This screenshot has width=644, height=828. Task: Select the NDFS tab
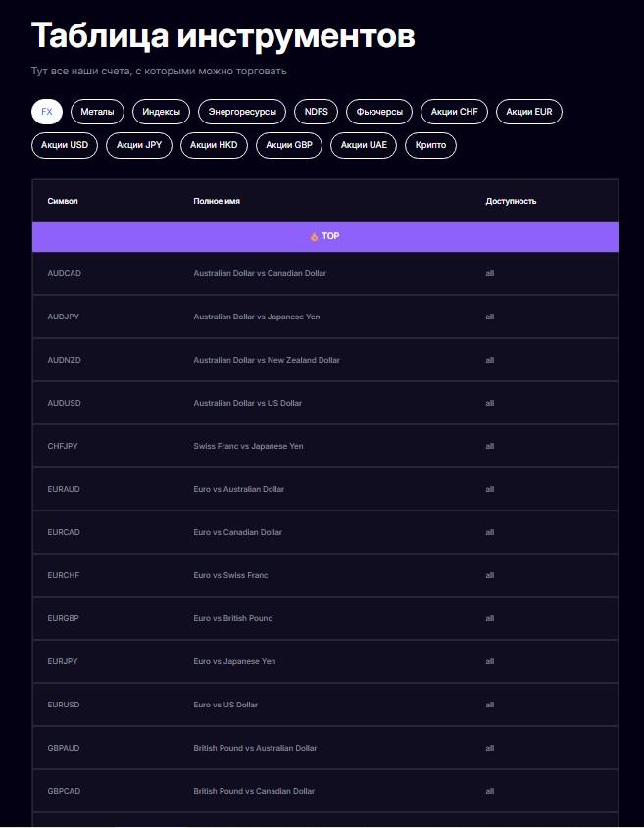click(x=316, y=112)
